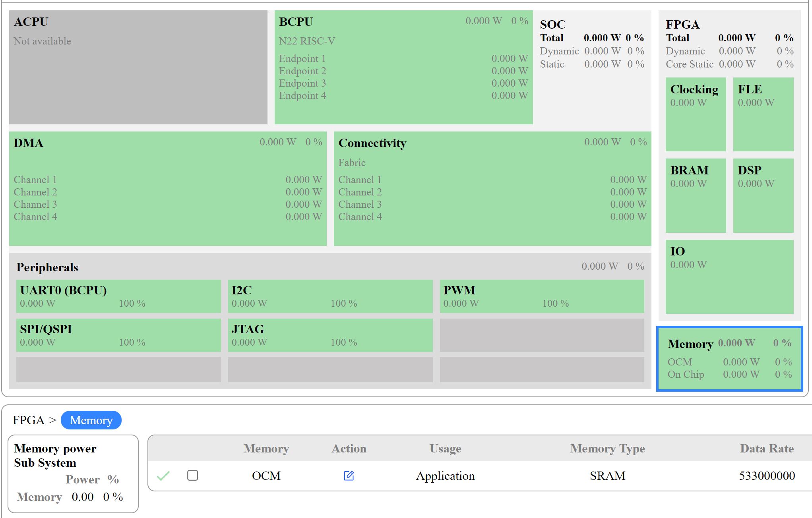The height and width of the screenshot is (518, 812).
Task: Open the FLE block in FPGA
Action: coord(763,114)
